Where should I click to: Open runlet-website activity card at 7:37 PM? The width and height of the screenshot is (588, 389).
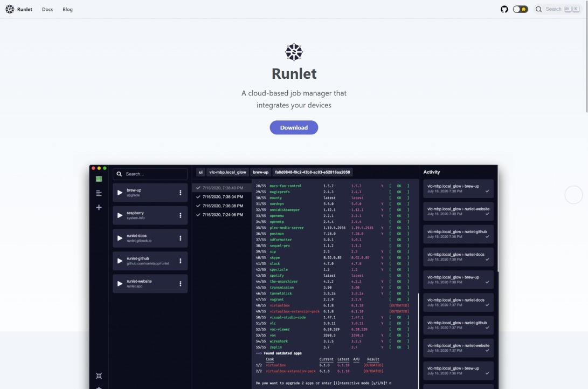coord(458,347)
